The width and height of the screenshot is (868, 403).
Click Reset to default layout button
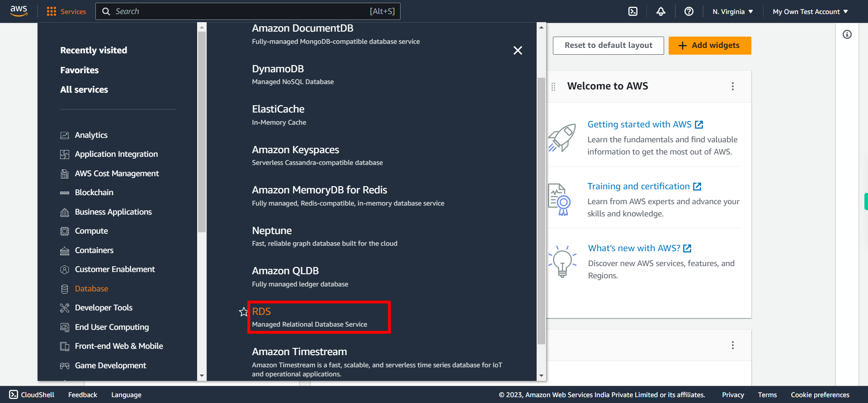[608, 46]
